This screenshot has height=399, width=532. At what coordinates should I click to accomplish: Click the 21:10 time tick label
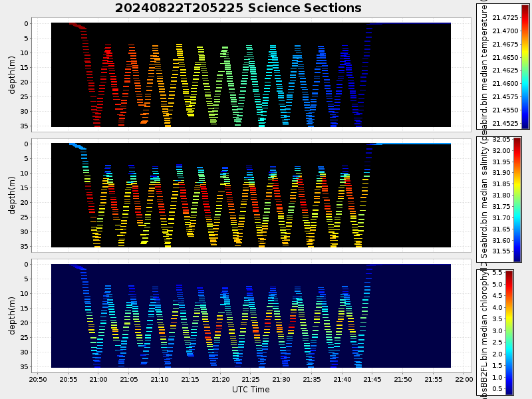pos(160,379)
